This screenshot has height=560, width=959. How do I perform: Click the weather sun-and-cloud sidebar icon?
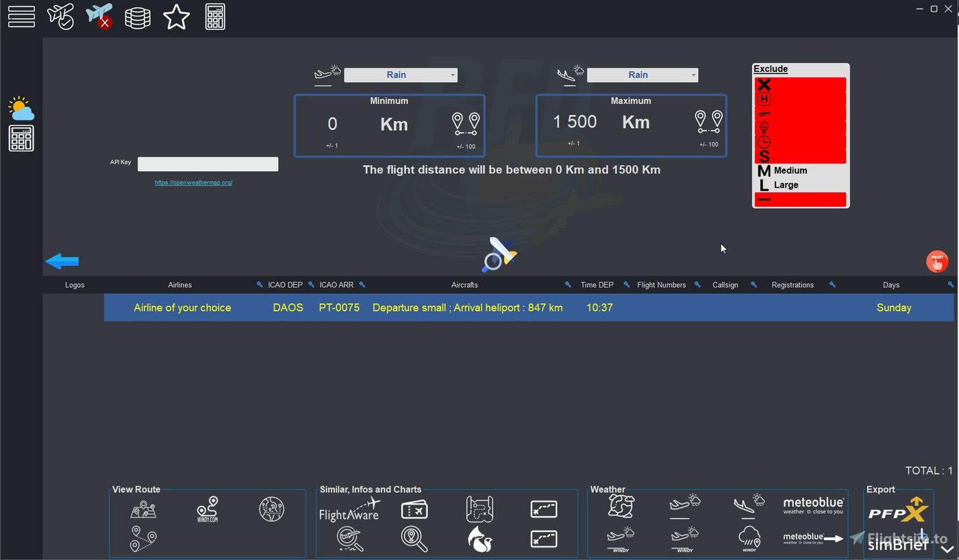tap(21, 107)
